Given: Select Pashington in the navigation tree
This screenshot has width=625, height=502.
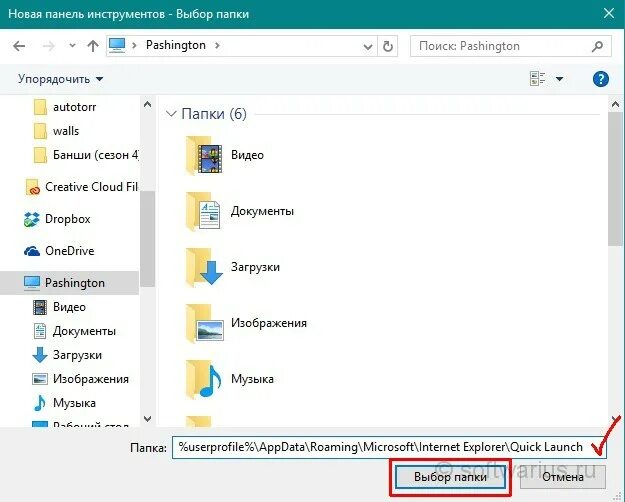Looking at the screenshot, I should [x=69, y=283].
